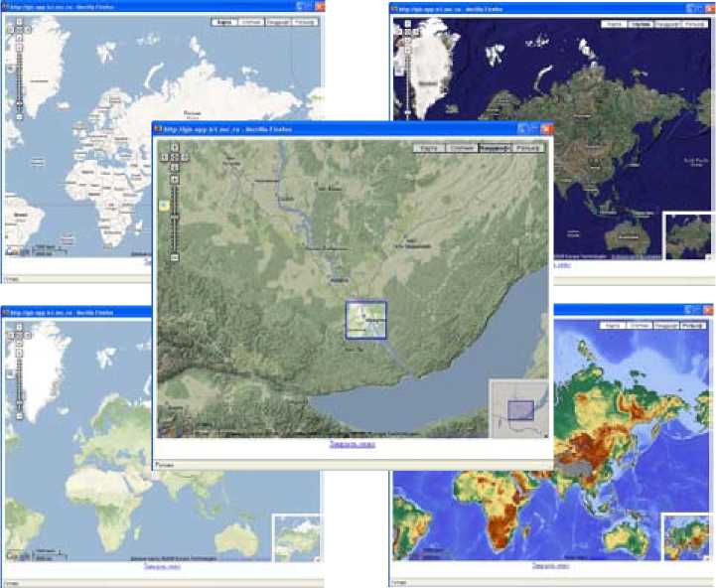
Task: Pan map up in center window
Action: pyautogui.click(x=175, y=147)
